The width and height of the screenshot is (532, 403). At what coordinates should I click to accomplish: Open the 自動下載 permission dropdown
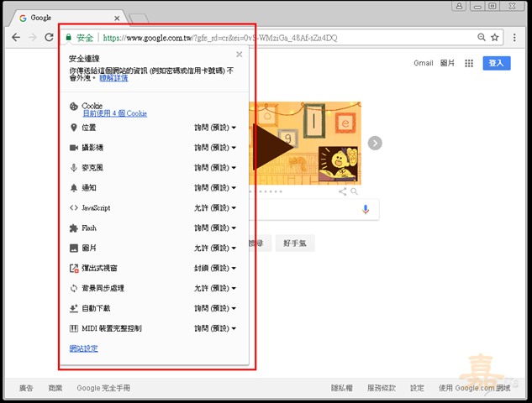[215, 308]
